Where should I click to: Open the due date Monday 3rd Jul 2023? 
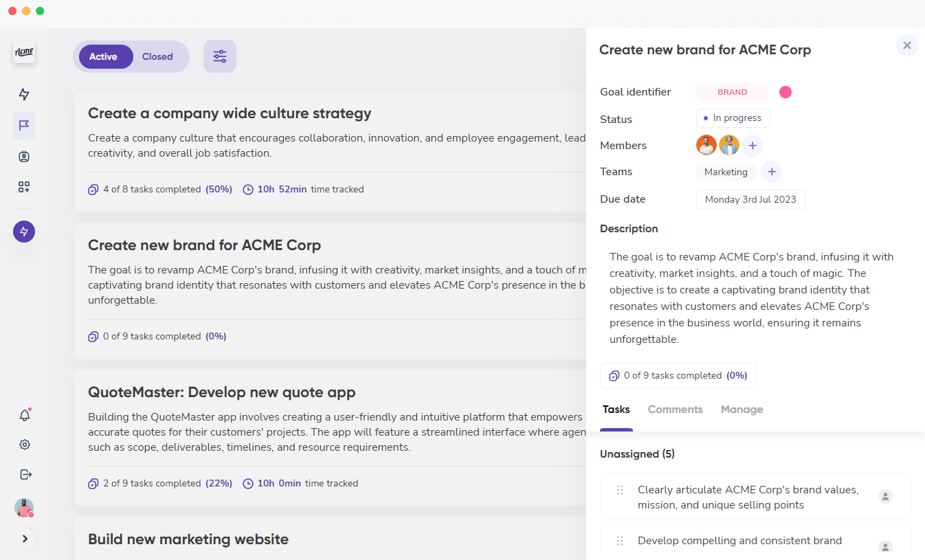click(750, 199)
